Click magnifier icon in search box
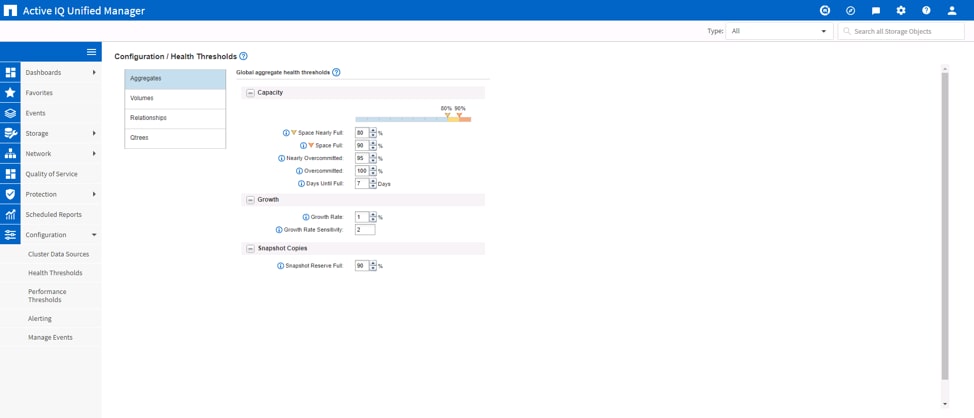 point(846,31)
